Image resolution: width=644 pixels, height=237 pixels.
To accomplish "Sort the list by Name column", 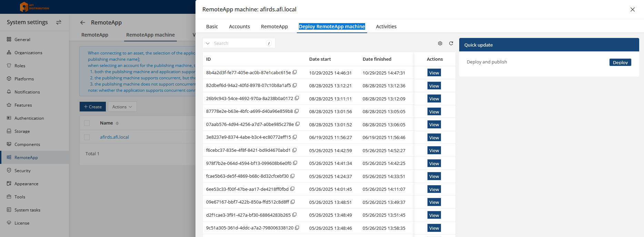I will coord(117,124).
